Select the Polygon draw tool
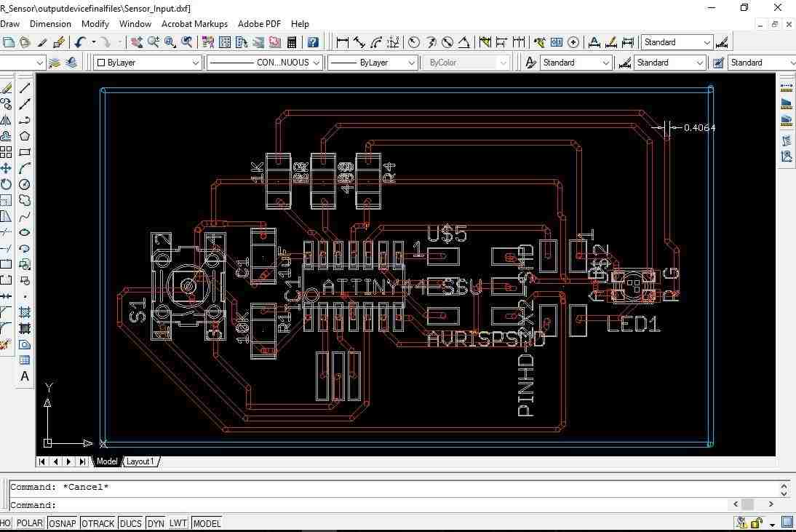 point(24,136)
